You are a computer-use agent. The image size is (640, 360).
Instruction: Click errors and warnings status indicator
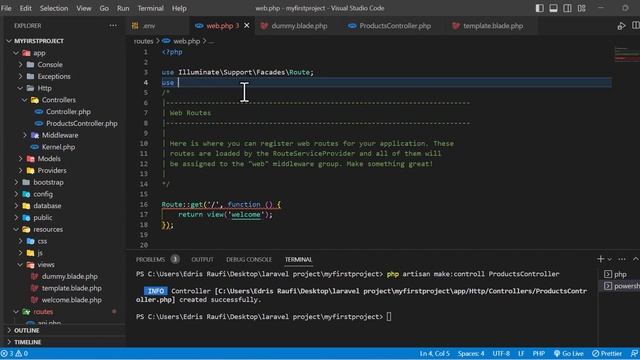point(15,353)
